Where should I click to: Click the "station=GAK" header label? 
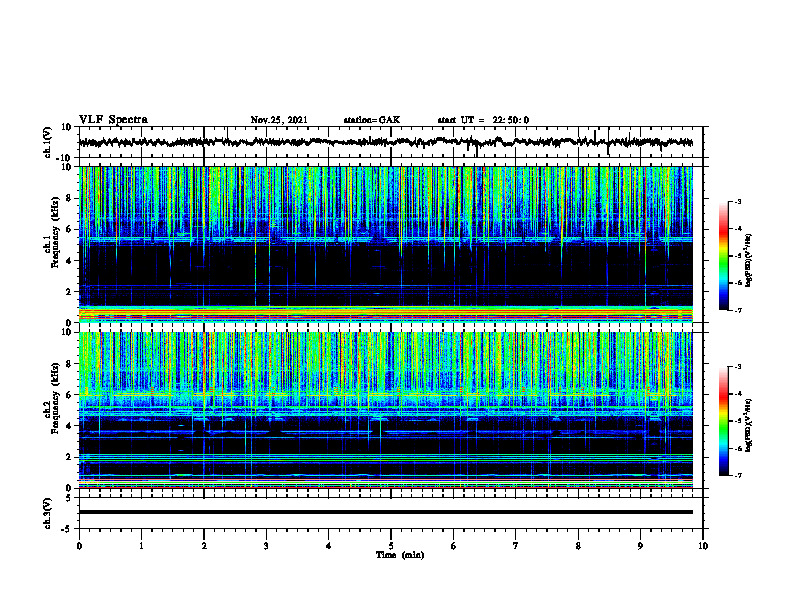click(x=372, y=120)
